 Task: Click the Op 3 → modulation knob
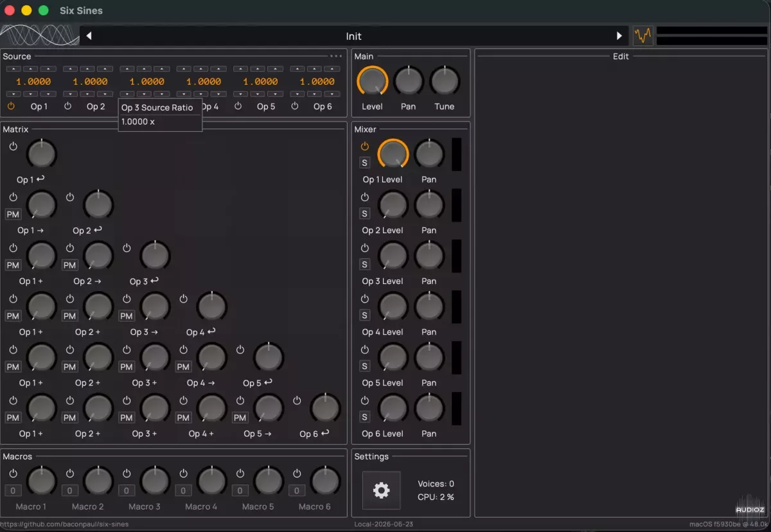(x=155, y=307)
